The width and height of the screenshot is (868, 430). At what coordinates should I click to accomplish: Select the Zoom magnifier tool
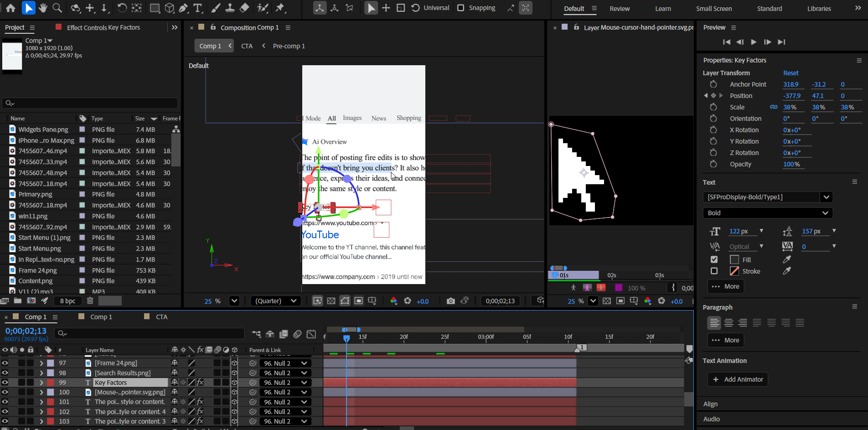[57, 8]
